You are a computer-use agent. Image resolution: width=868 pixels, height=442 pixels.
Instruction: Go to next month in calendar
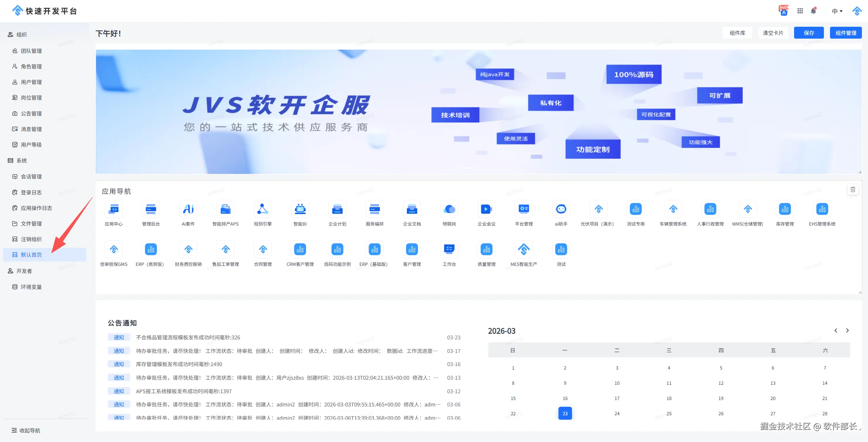[847, 331]
